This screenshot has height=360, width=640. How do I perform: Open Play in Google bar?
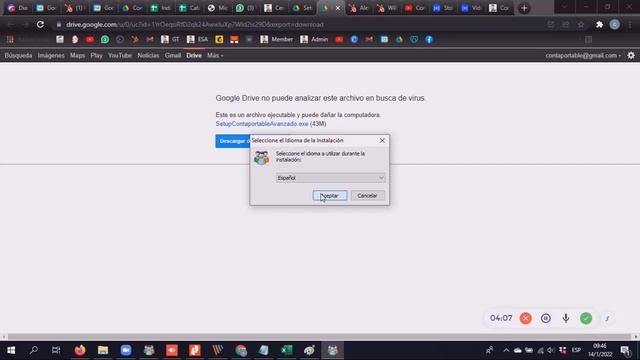[96, 56]
